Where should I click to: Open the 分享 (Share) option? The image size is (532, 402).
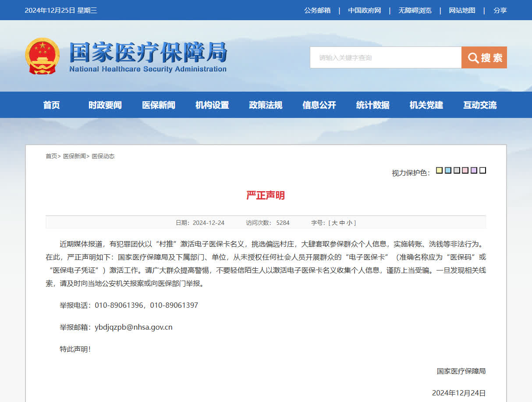point(500,10)
